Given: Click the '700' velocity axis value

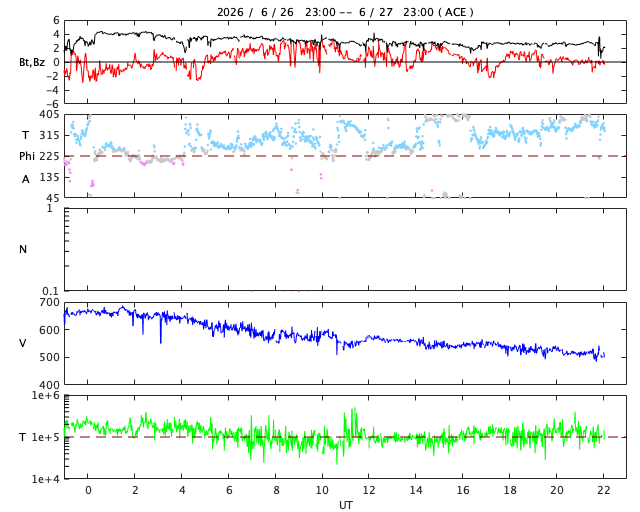Looking at the screenshot, I should (49, 303).
